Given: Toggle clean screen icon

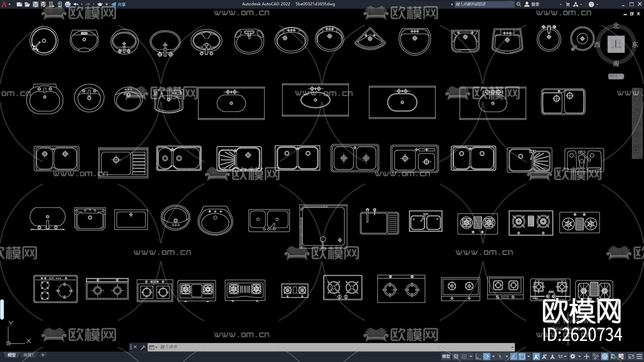Looking at the screenshot, I should point(631,356).
